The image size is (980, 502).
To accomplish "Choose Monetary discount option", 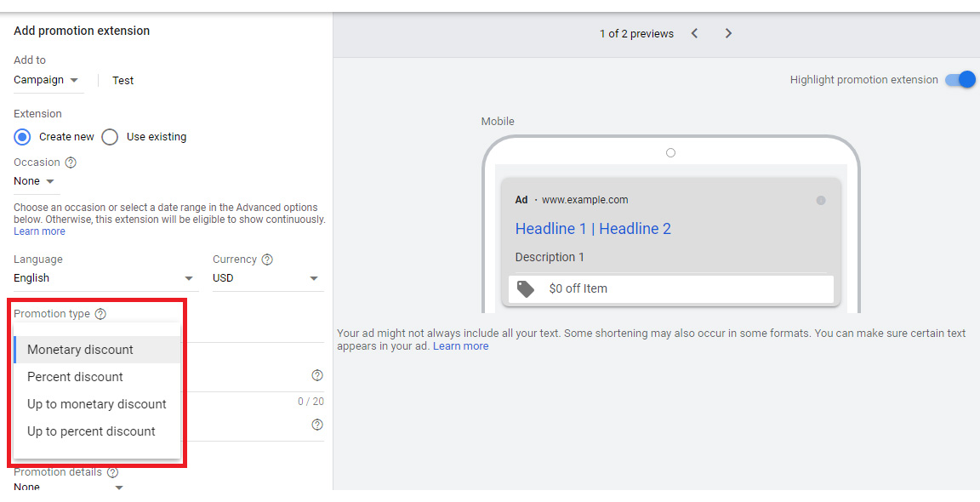I will [97, 350].
